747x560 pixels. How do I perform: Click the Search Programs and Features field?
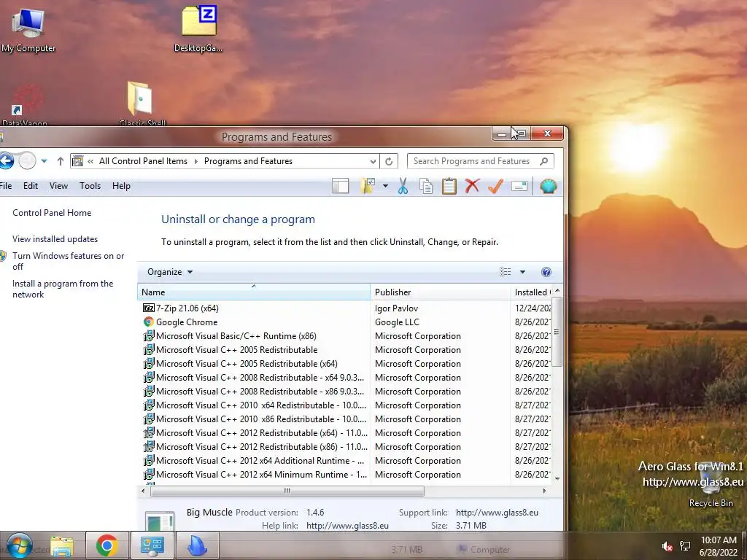pyautogui.click(x=480, y=161)
